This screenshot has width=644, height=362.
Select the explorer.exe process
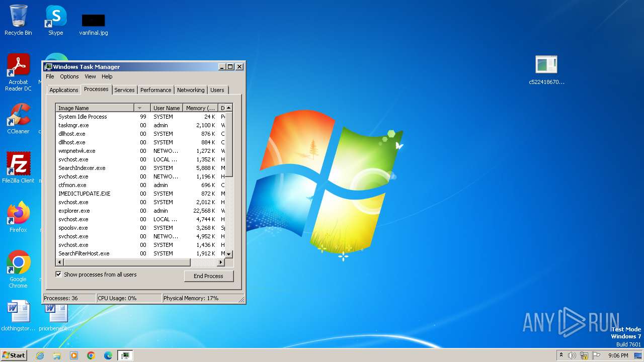pyautogui.click(x=140, y=211)
